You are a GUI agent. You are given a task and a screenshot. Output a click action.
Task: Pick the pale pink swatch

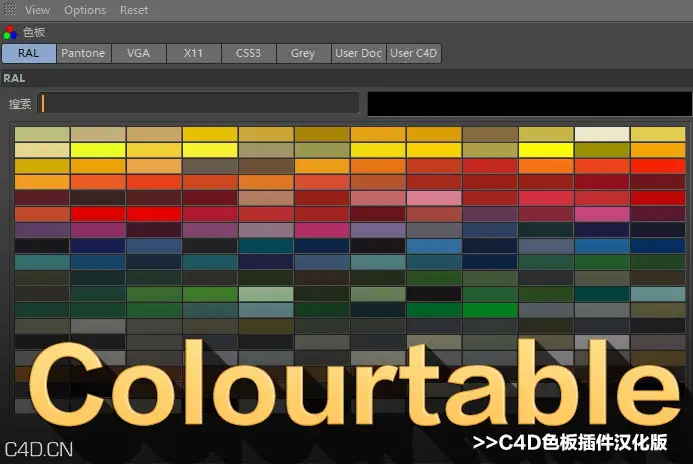click(434, 198)
